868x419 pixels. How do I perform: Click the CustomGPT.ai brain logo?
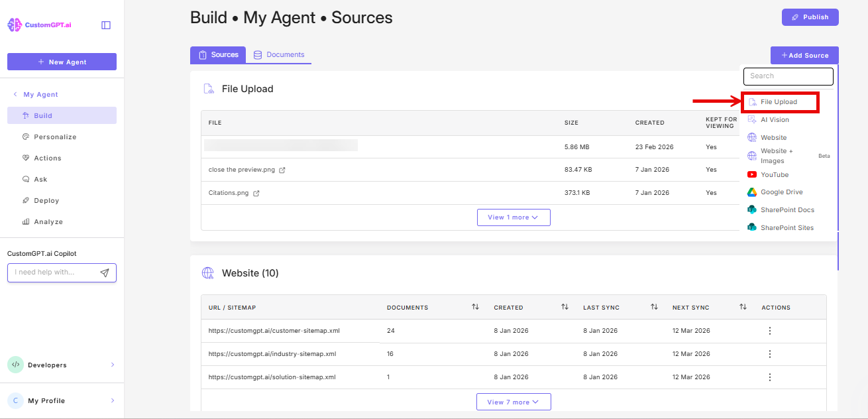pyautogui.click(x=15, y=25)
